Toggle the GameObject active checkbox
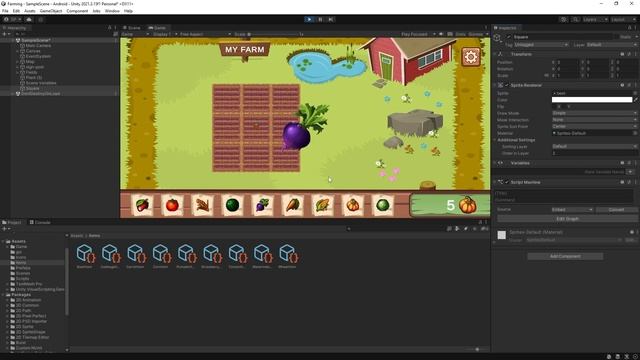640x360 pixels. click(509, 37)
